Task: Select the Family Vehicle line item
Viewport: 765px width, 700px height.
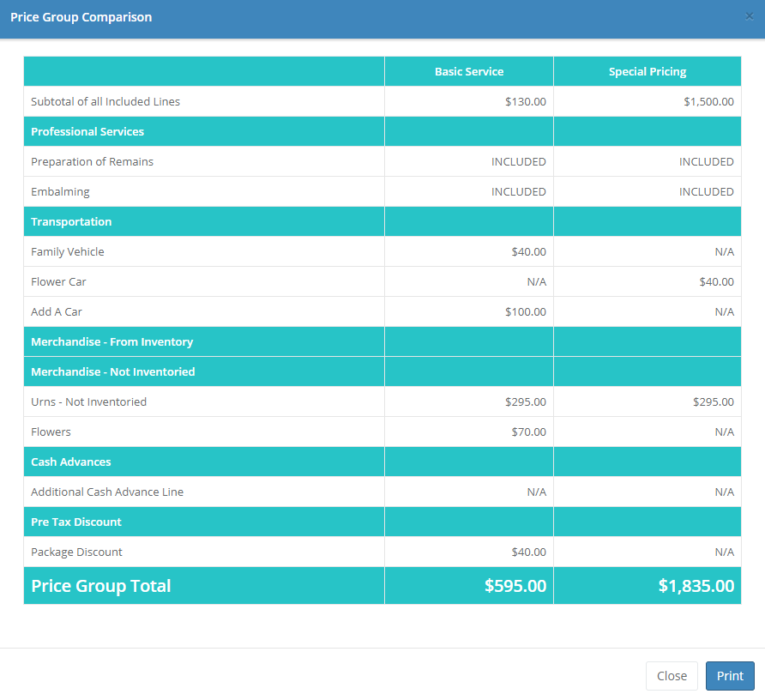Action: (x=68, y=252)
